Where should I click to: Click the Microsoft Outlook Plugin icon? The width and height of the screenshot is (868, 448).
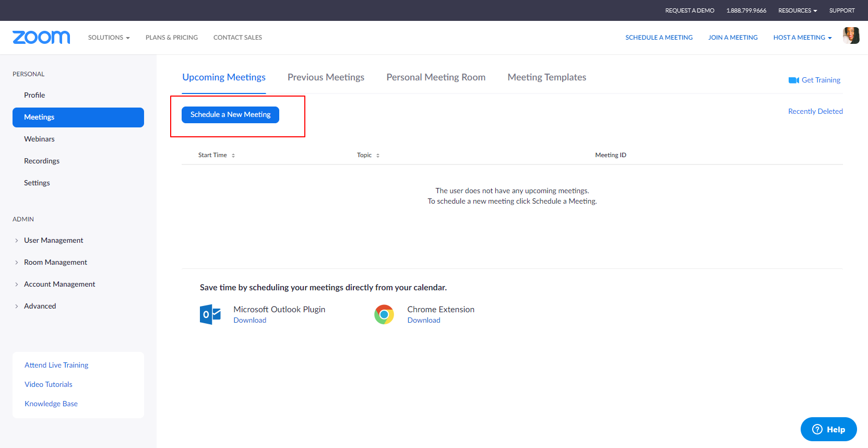pos(210,314)
